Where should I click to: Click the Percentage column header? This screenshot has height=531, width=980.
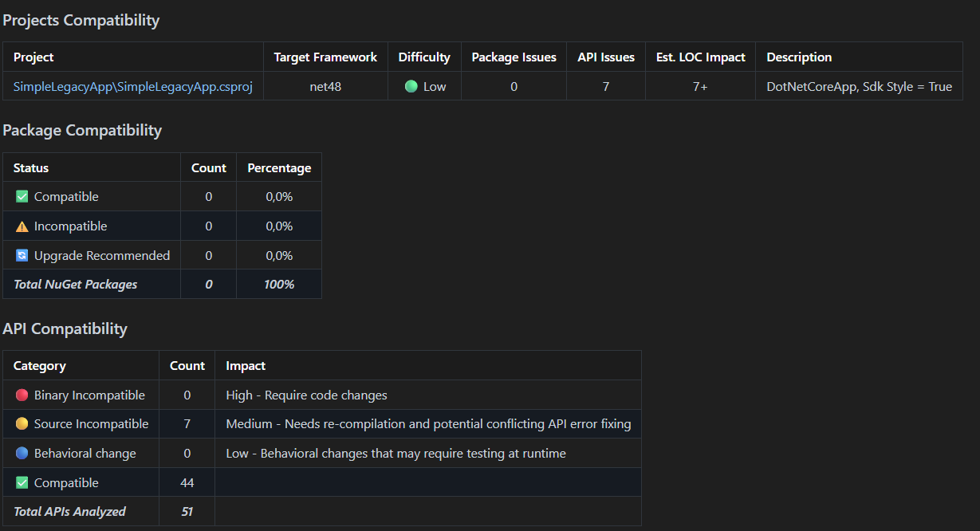pyautogui.click(x=279, y=168)
